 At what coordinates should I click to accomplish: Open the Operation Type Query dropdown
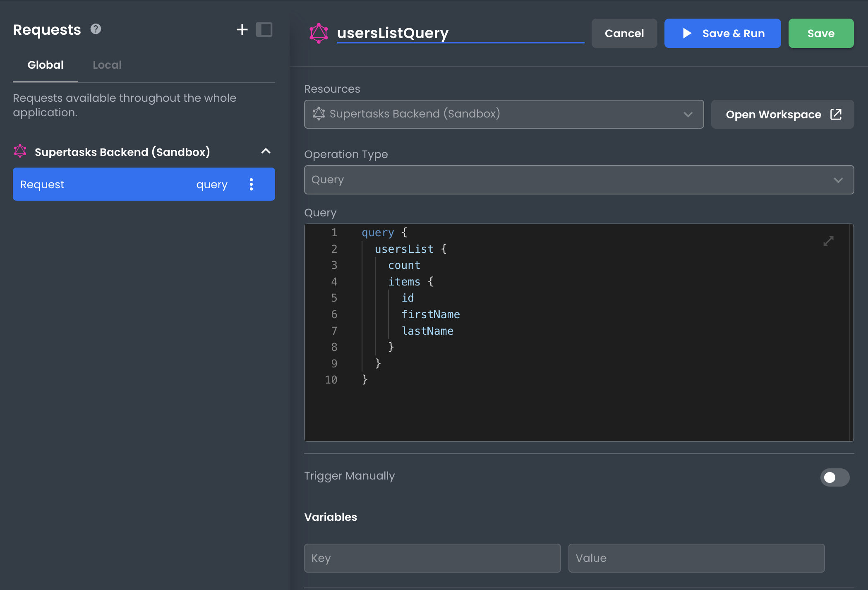tap(578, 180)
